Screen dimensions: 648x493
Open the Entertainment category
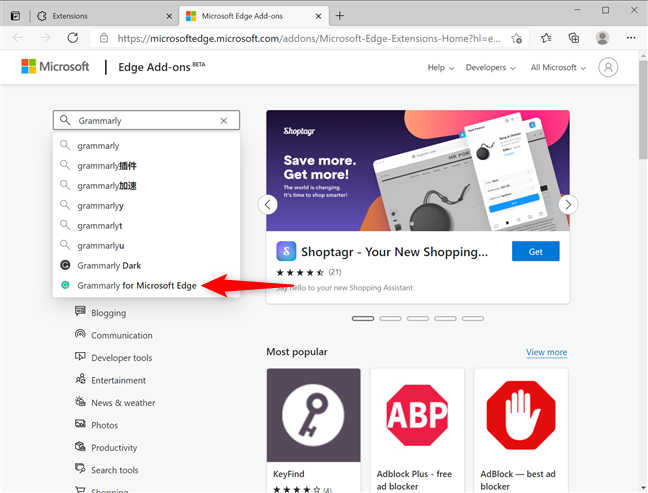pos(118,380)
